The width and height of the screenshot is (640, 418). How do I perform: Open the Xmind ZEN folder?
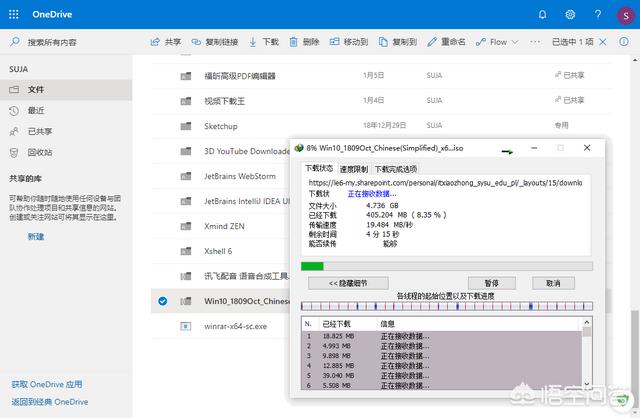224,226
